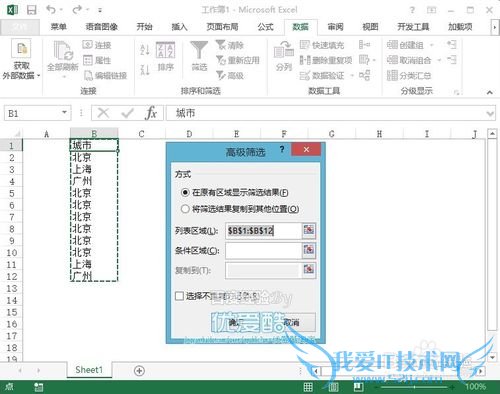Click 清除 (Clear filter) in the ribbon

(x=230, y=45)
